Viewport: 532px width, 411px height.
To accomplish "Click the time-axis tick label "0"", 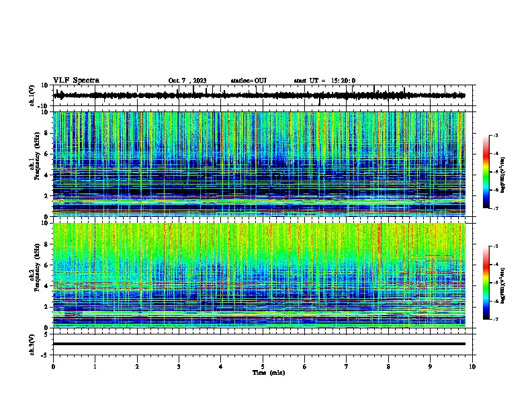I will (53, 367).
